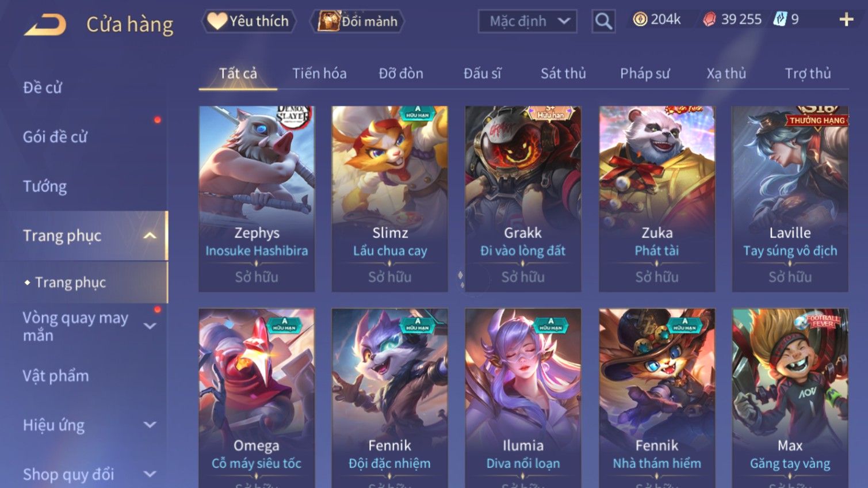
Task: Expand the Hiệu ứng sidebar section
Action: tap(150, 425)
